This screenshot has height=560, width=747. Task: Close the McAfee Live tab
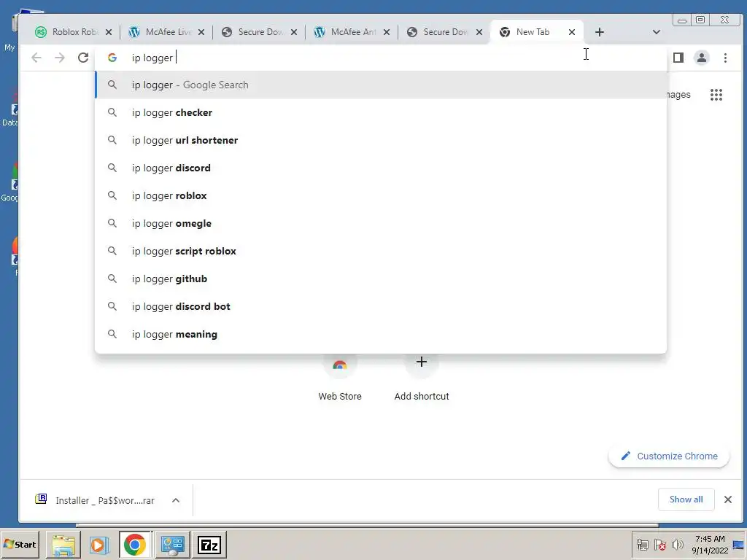pyautogui.click(x=201, y=32)
